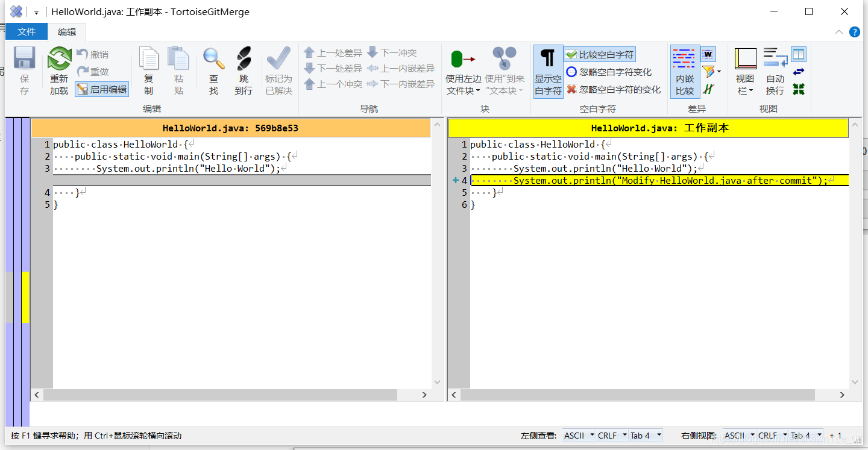Open right view ASCII encoding dropdown
868x450 pixels.
coord(739,435)
